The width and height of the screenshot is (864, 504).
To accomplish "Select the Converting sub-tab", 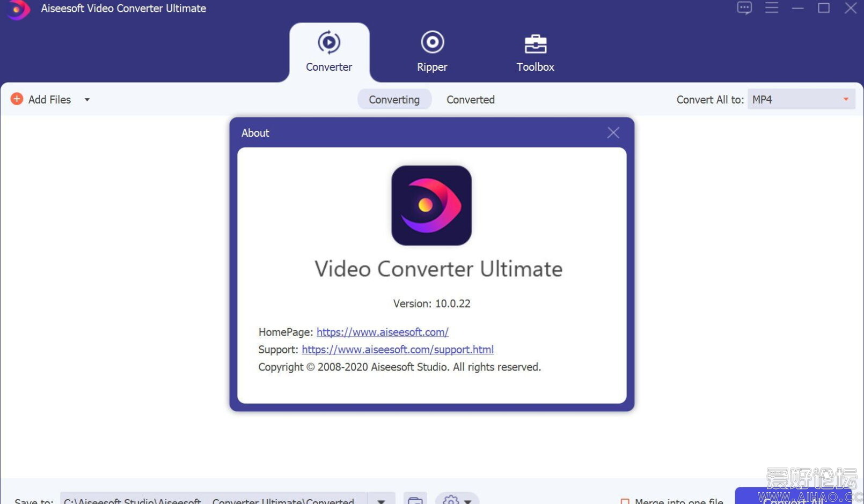I will (x=394, y=100).
